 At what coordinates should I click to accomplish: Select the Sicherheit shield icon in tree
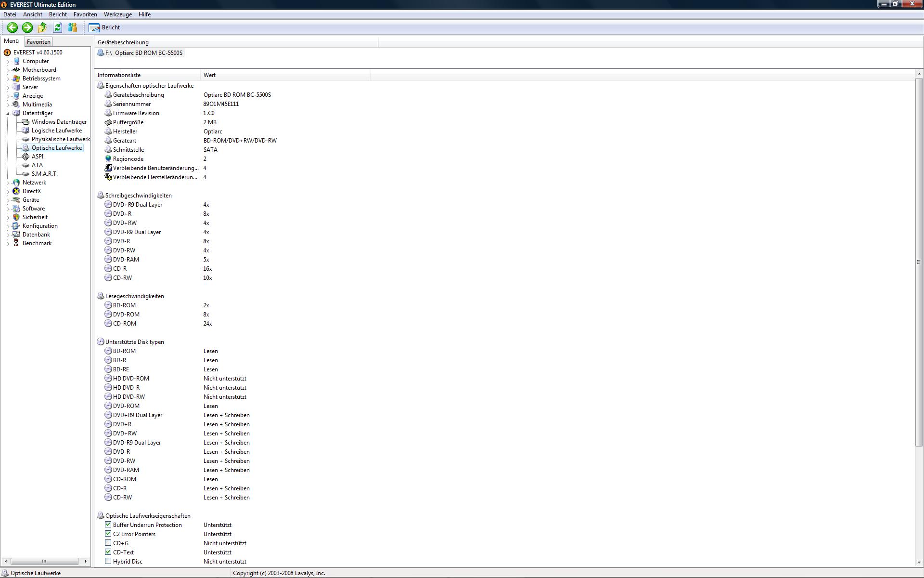16,217
